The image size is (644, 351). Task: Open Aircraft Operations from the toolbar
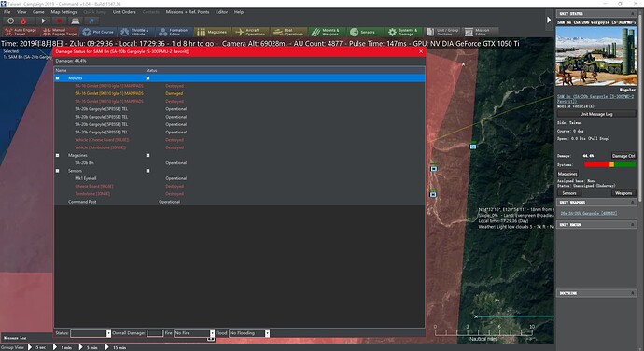250,32
